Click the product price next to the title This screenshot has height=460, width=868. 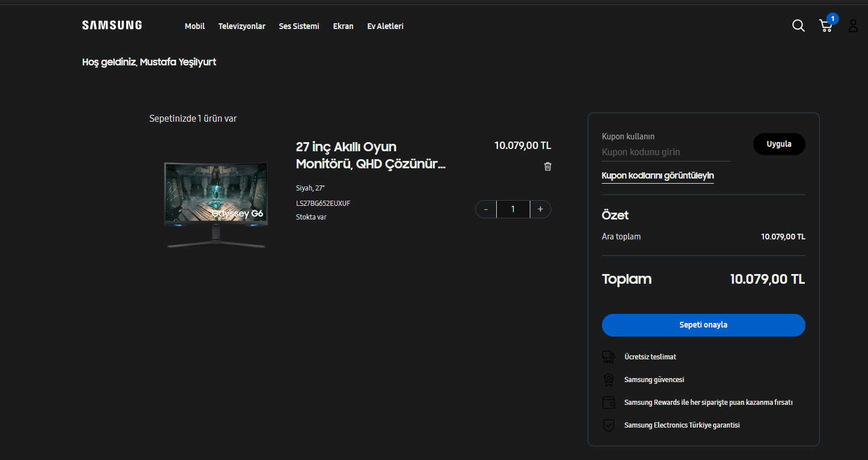[523, 146]
